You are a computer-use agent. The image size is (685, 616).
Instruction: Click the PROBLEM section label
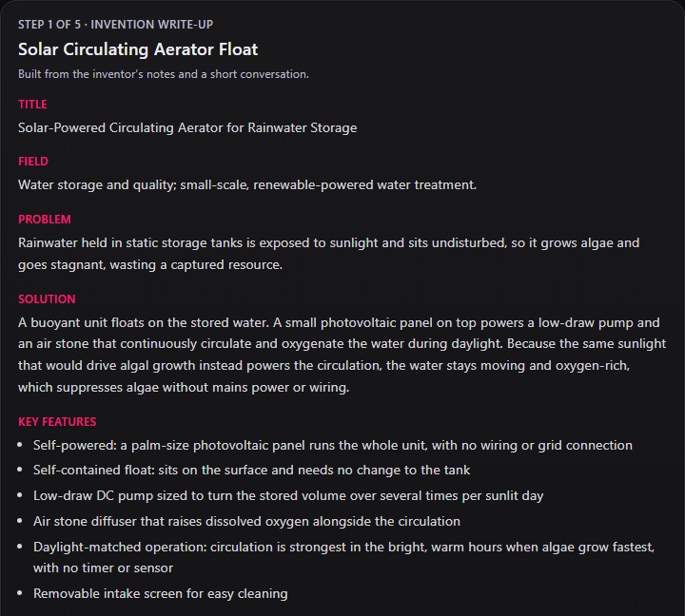click(44, 220)
